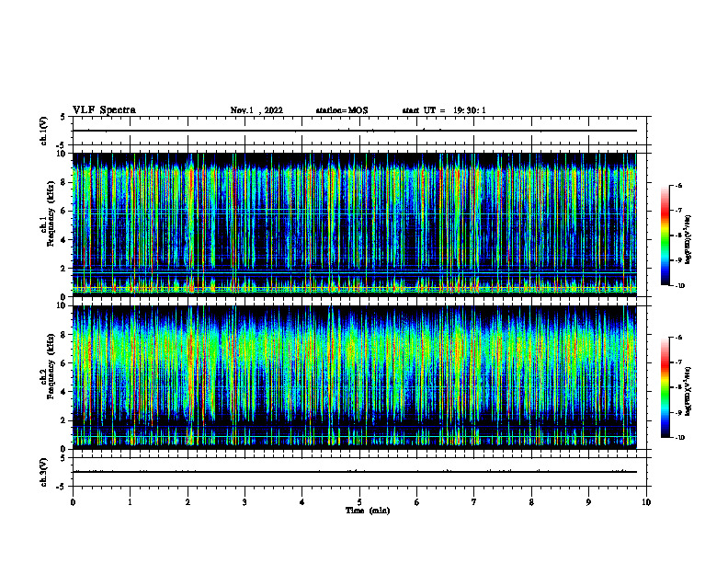The width and height of the screenshot is (728, 563).
Task: Click the "10" kHz tick on ch.2 axis
Action: coord(62,305)
